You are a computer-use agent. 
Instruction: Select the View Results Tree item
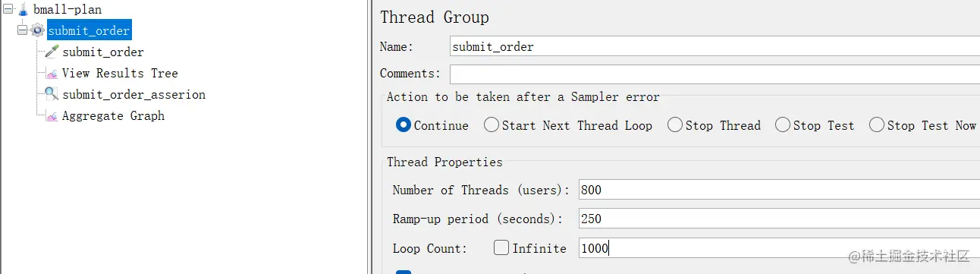pos(120,74)
